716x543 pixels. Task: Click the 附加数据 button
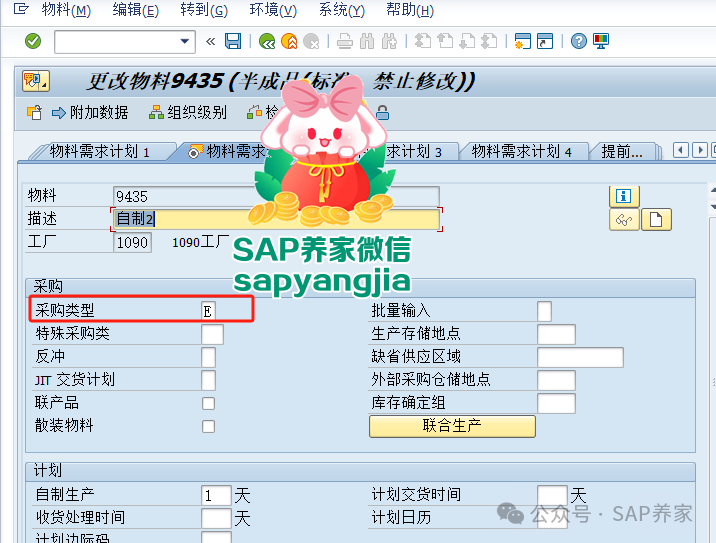point(90,112)
